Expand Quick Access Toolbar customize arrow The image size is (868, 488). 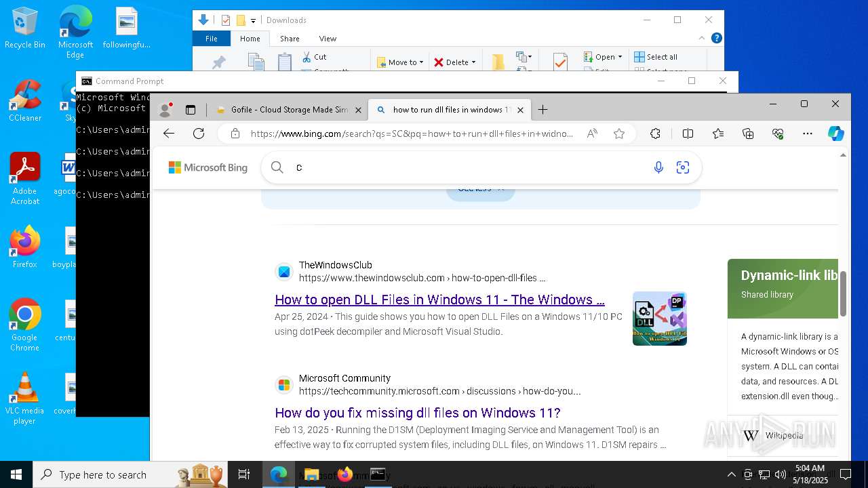254,20
